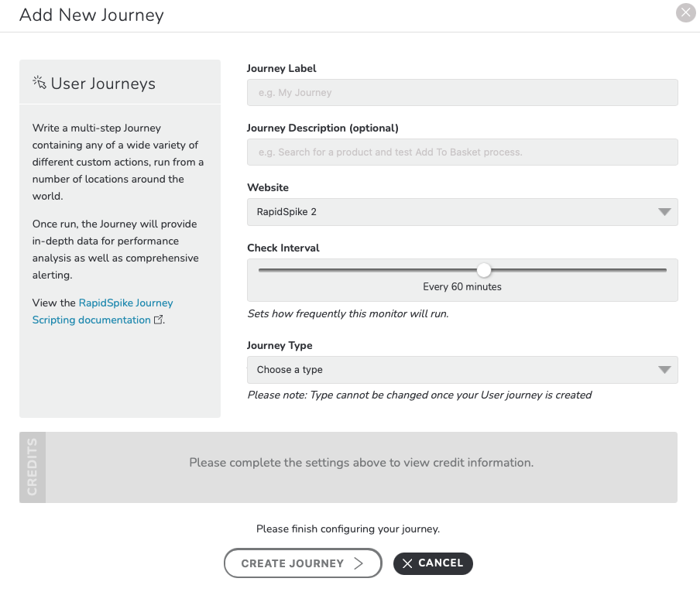This screenshot has width=700, height=592.
Task: Click the Create Journey button
Action: [x=303, y=563]
